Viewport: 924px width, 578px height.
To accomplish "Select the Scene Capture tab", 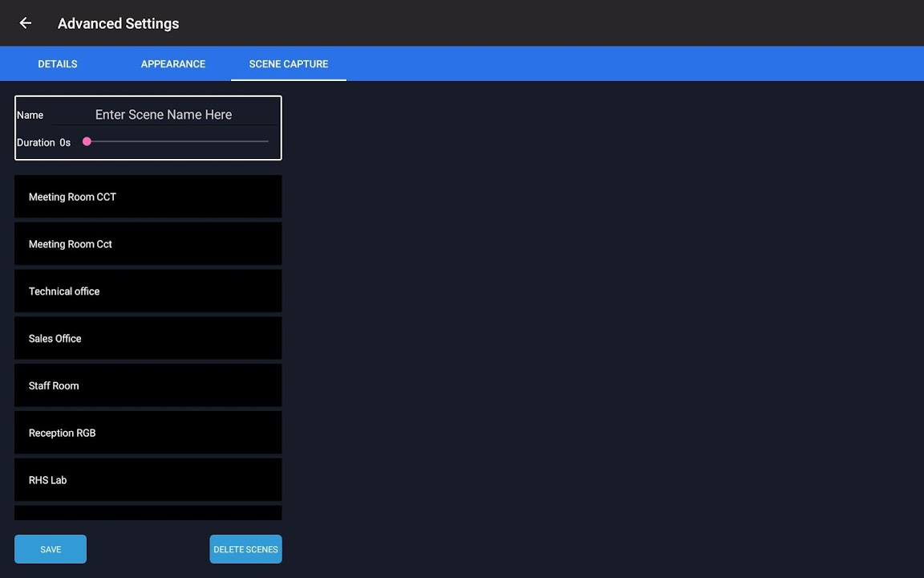I will coord(288,64).
